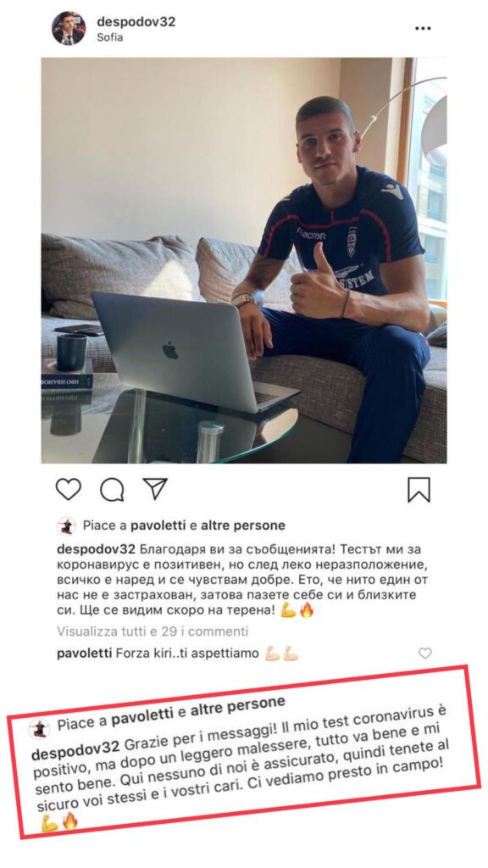488x868 pixels.
Task: Open the despodov32 username in the header
Action: coord(136,21)
